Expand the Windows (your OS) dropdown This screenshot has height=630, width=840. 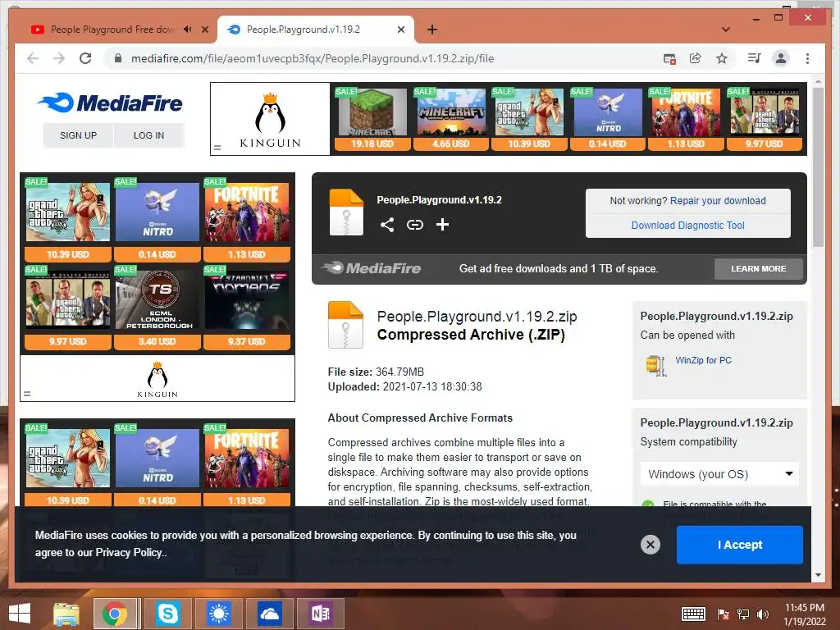tap(719, 474)
